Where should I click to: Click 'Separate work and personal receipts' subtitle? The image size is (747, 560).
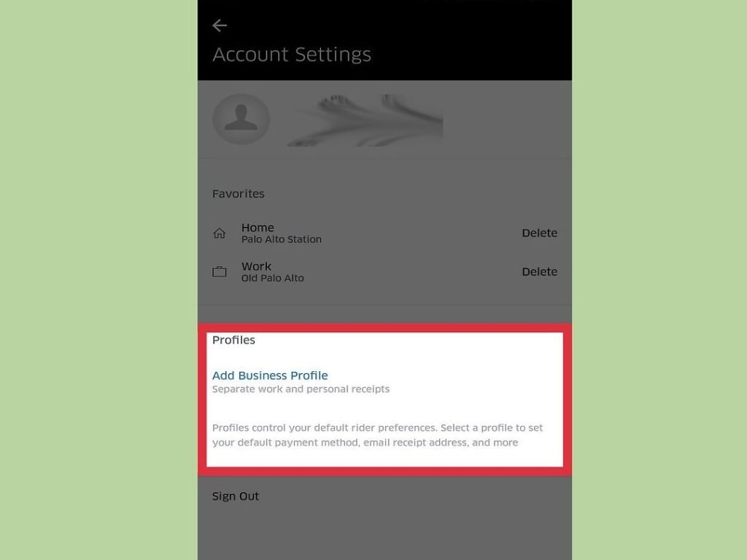pos(301,389)
